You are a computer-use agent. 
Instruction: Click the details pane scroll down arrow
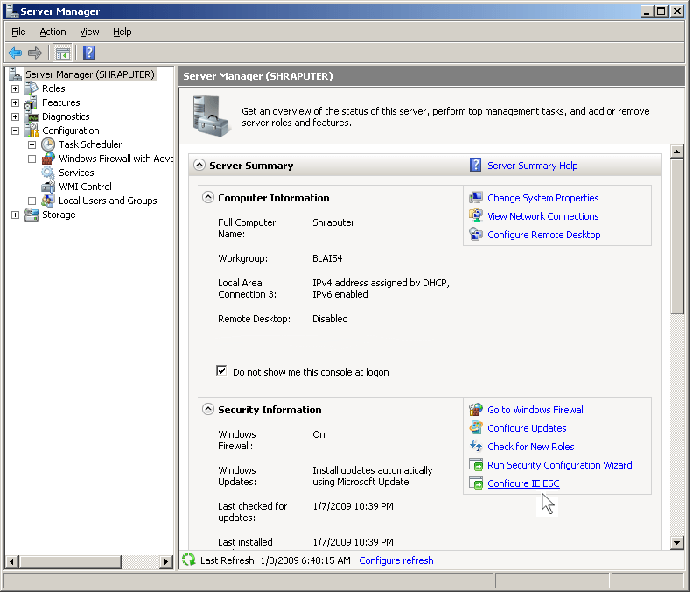(x=676, y=543)
